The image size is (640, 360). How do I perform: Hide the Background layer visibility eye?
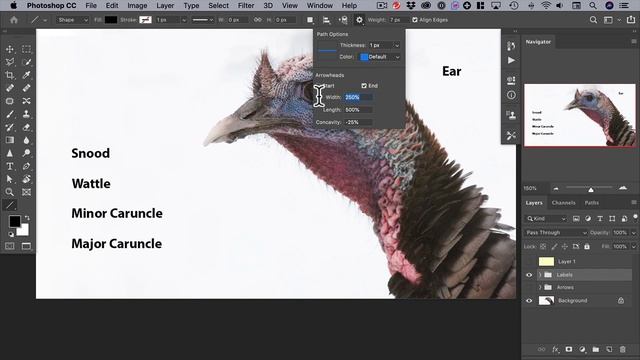tap(529, 301)
